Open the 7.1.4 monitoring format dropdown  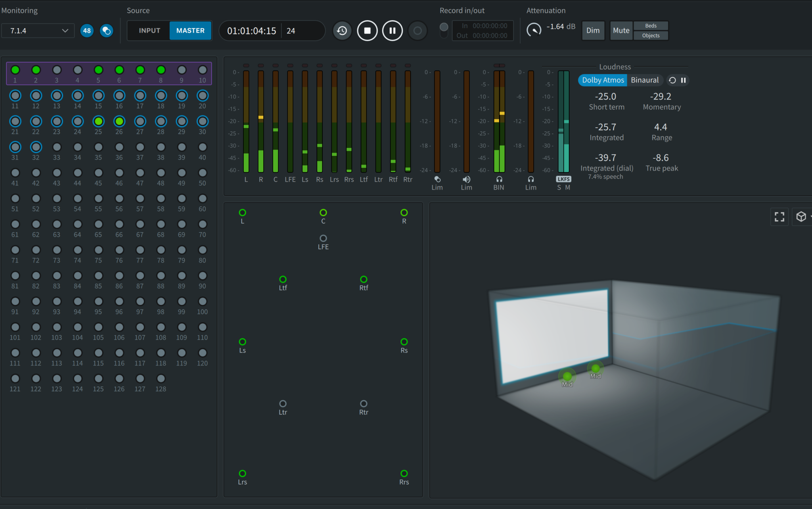coord(38,31)
